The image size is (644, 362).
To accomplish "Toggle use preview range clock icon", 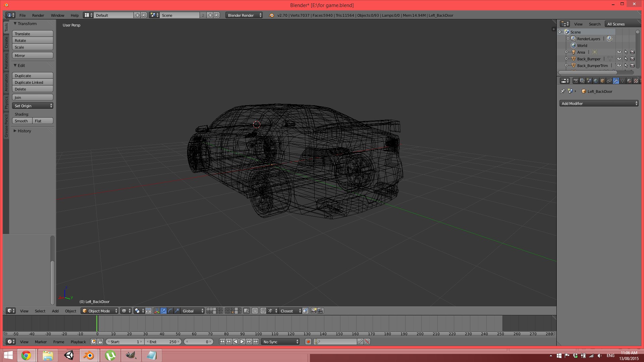I will point(94,342).
